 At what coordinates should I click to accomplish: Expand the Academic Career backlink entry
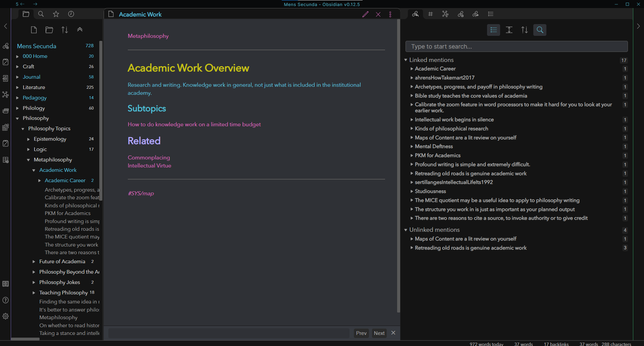(412, 69)
